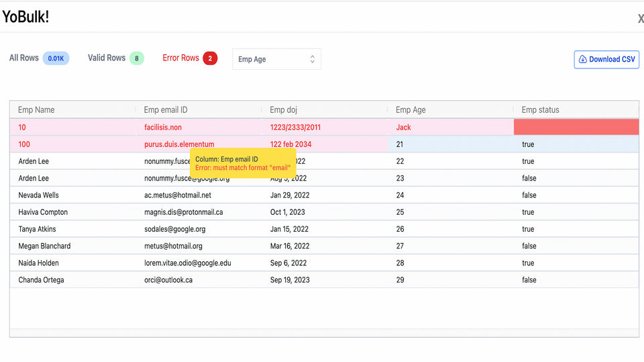
Task: Click status 'false' in Chanda Ortega row
Action: click(x=529, y=279)
